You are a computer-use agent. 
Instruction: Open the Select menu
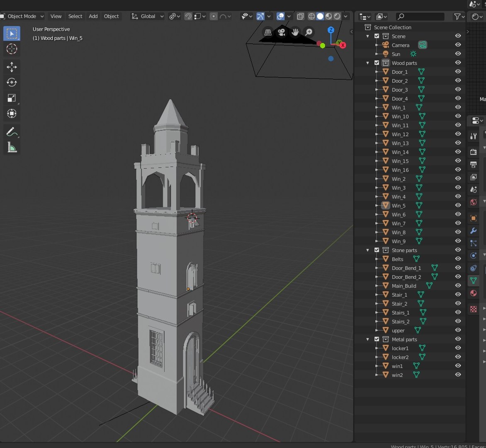coord(75,16)
